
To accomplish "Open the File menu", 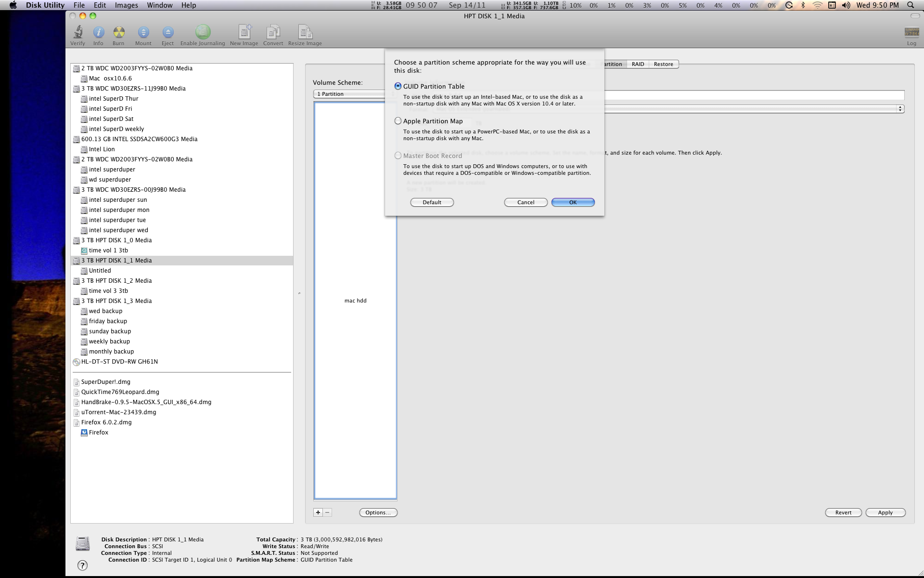I will coord(79,5).
